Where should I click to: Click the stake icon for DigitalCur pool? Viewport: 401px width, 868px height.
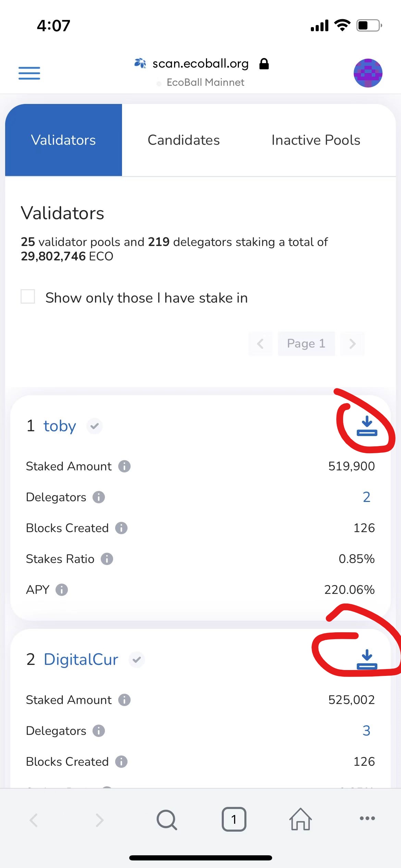(367, 659)
